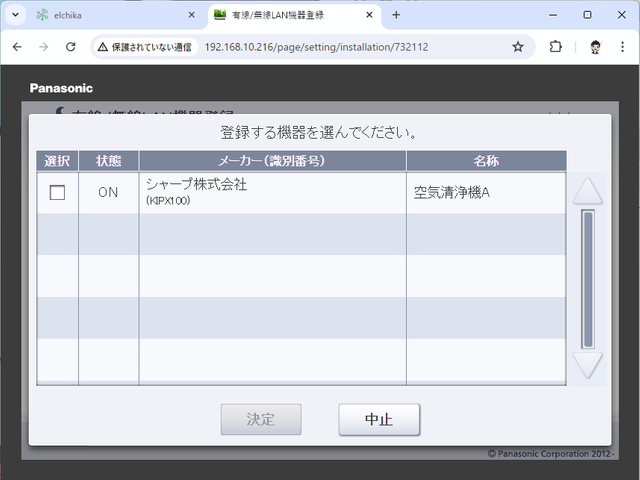The width and height of the screenshot is (640, 480).
Task: Click the 決定 confirm button
Action: (x=260, y=419)
